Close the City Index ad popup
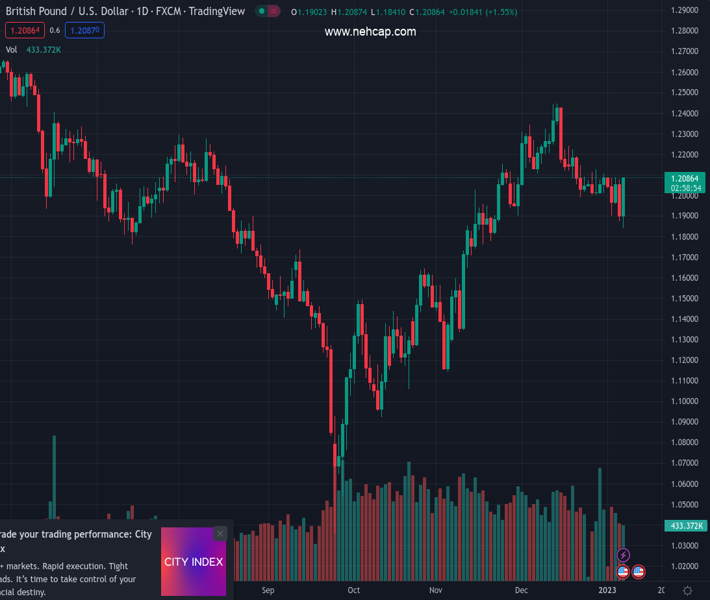 [x=220, y=533]
